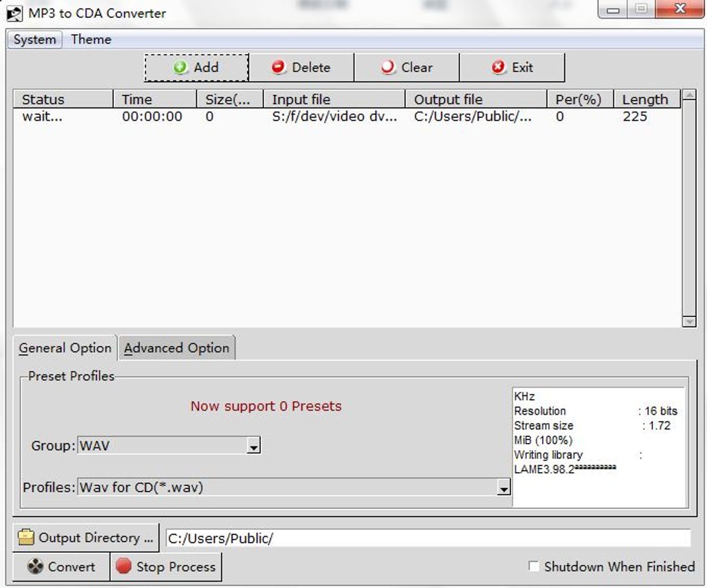This screenshot has height=588, width=707.
Task: Open the Theme menu
Action: pos(91,40)
